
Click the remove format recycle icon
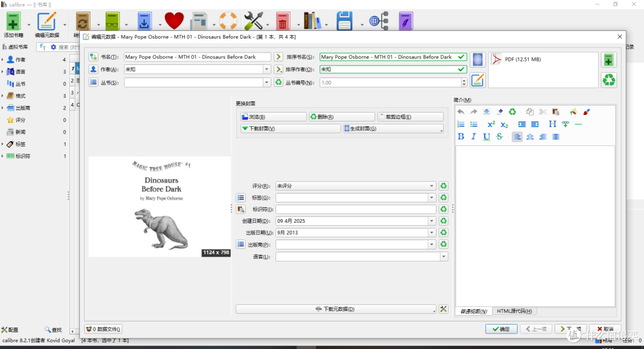pos(609,80)
